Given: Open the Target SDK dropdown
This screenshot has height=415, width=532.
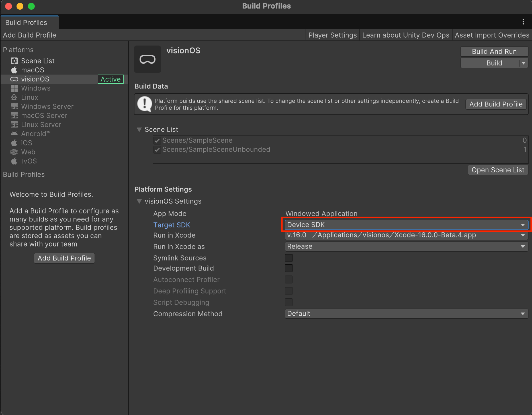Looking at the screenshot, I should coord(406,225).
